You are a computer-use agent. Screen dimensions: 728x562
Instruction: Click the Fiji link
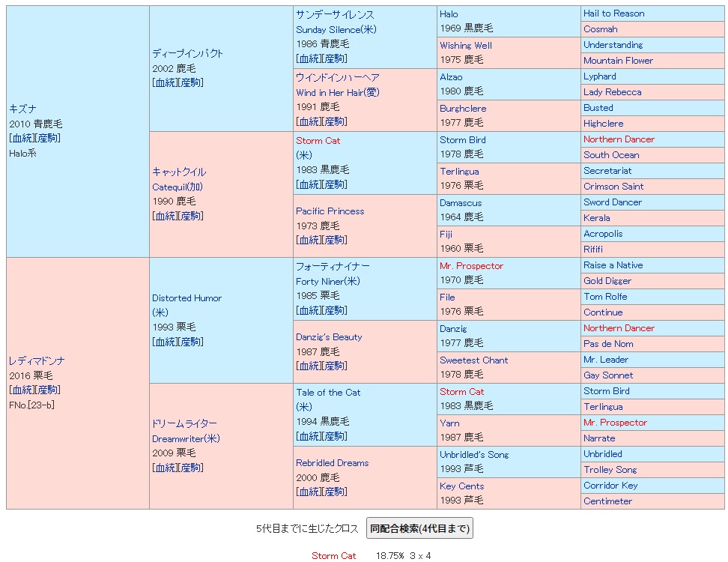446,234
